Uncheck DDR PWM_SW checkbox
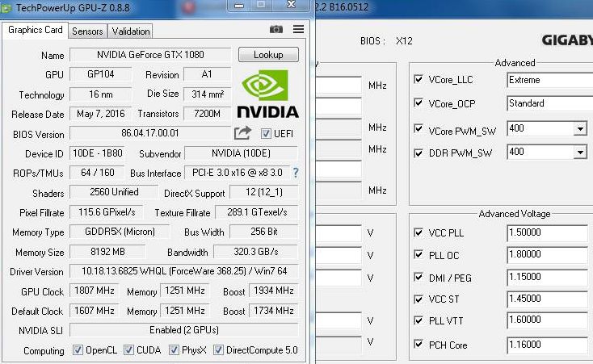Viewport: 593px width, 364px height. click(x=418, y=153)
